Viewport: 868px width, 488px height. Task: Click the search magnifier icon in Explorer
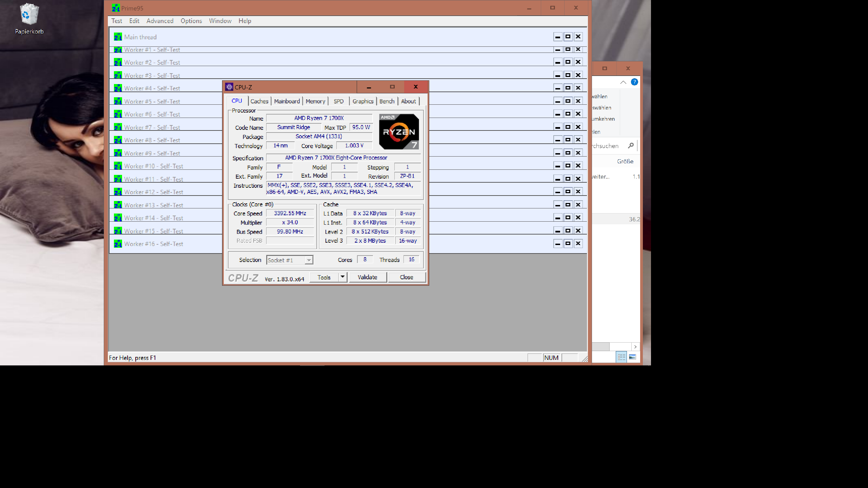tap(631, 146)
